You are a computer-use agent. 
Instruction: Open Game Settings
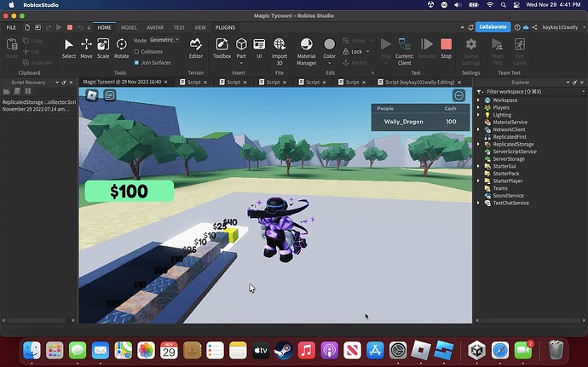click(x=471, y=52)
